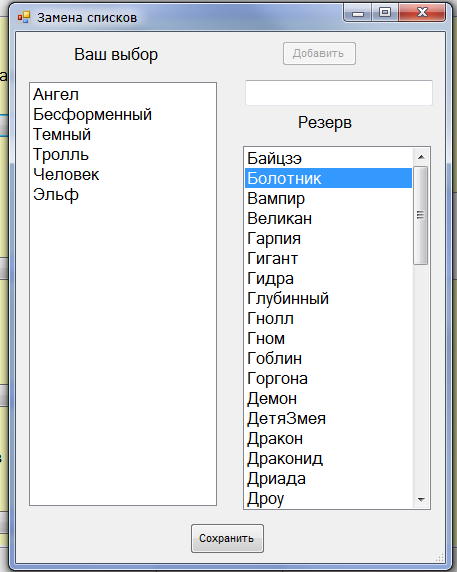The width and height of the screenshot is (457, 572).
Task: Select highlighted Болотник entry
Action: tap(328, 178)
